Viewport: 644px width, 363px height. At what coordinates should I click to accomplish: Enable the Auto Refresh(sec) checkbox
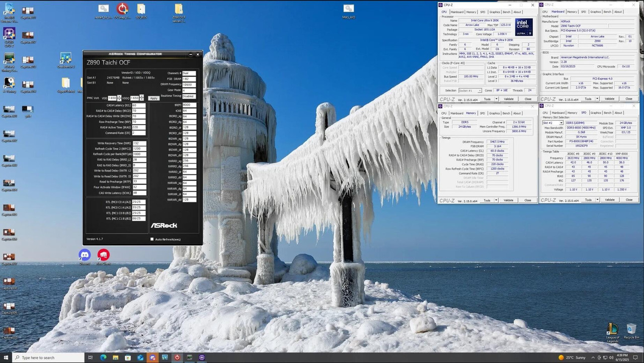pyautogui.click(x=152, y=239)
